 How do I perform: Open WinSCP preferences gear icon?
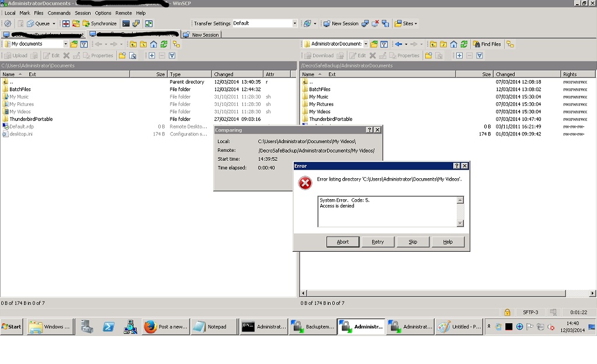8,23
